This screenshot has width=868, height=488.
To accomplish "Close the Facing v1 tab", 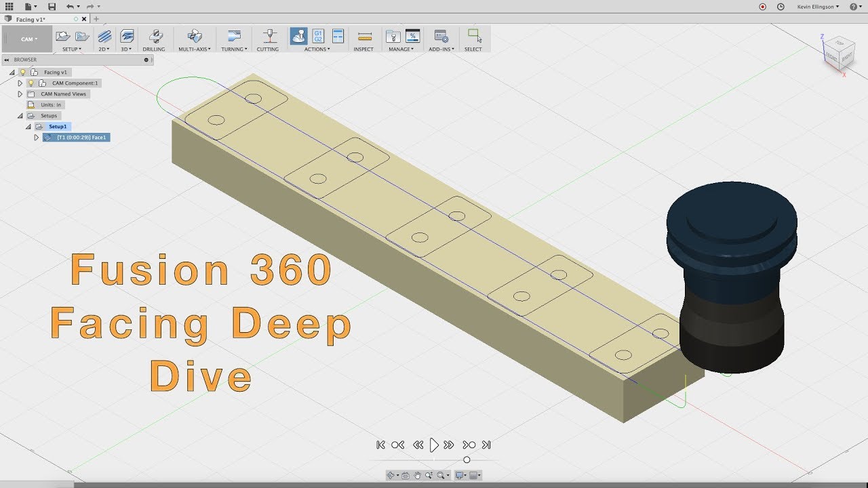I will [x=85, y=19].
